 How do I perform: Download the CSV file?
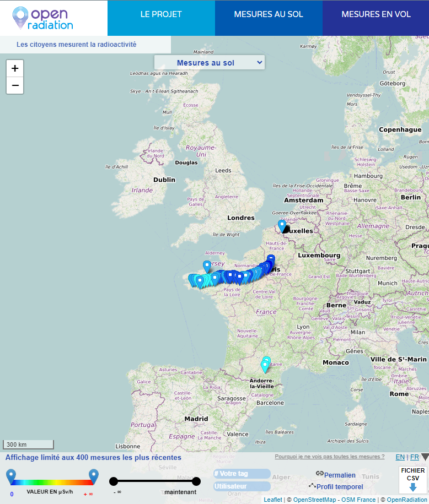pyautogui.click(x=412, y=479)
